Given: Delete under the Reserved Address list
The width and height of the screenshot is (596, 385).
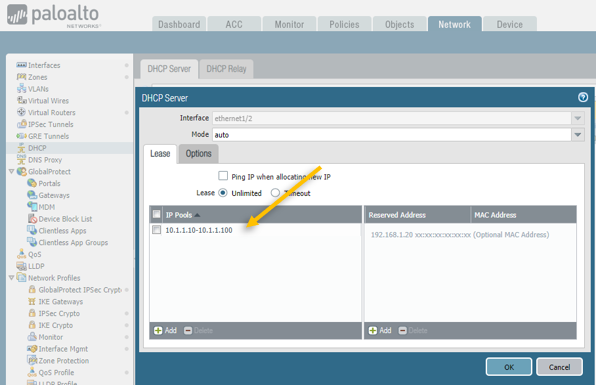Looking at the screenshot, I should tap(413, 330).
